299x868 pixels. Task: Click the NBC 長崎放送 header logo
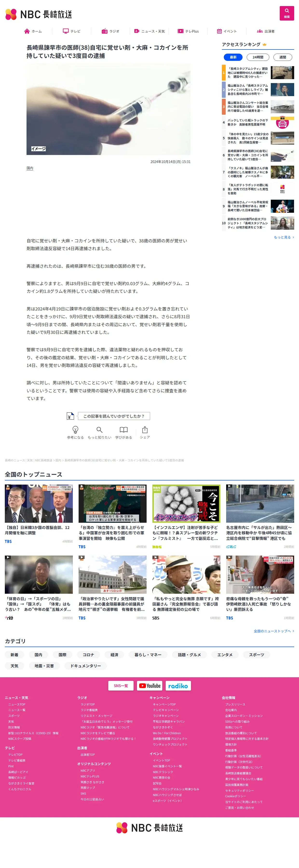[39, 14]
